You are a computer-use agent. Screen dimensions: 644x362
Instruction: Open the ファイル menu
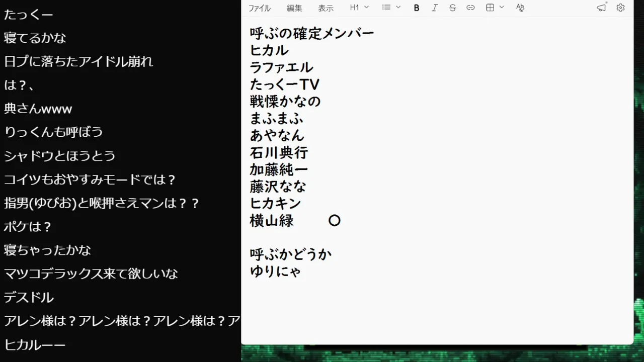259,8
